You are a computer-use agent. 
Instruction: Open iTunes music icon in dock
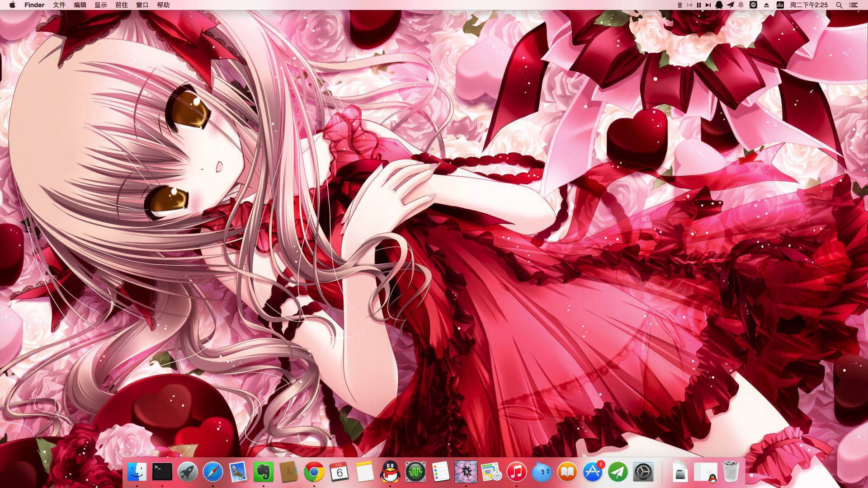pyautogui.click(x=516, y=472)
